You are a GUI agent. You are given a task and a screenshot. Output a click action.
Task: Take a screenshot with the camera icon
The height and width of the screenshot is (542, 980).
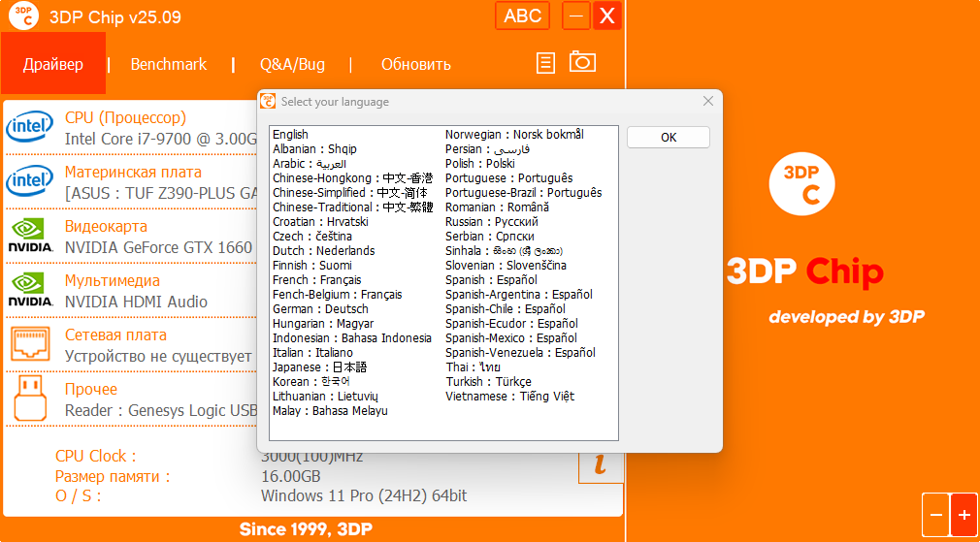[x=582, y=62]
